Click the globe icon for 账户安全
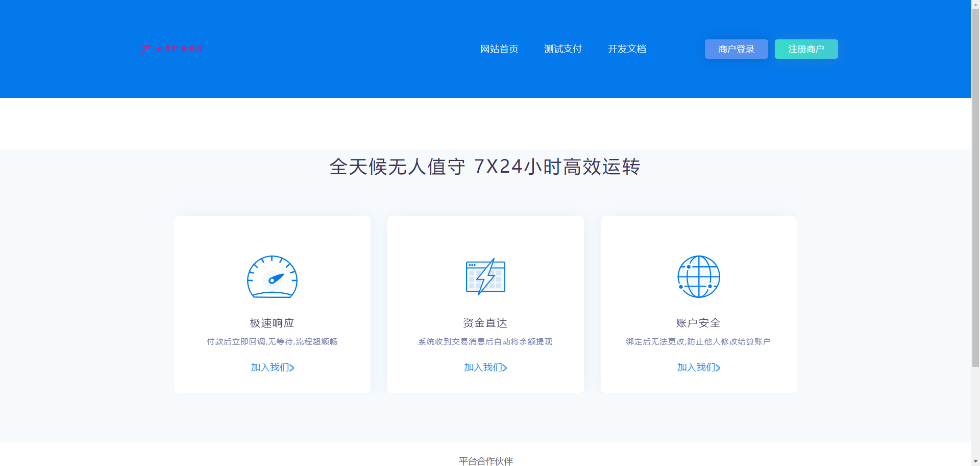980x466 pixels. 698,276
